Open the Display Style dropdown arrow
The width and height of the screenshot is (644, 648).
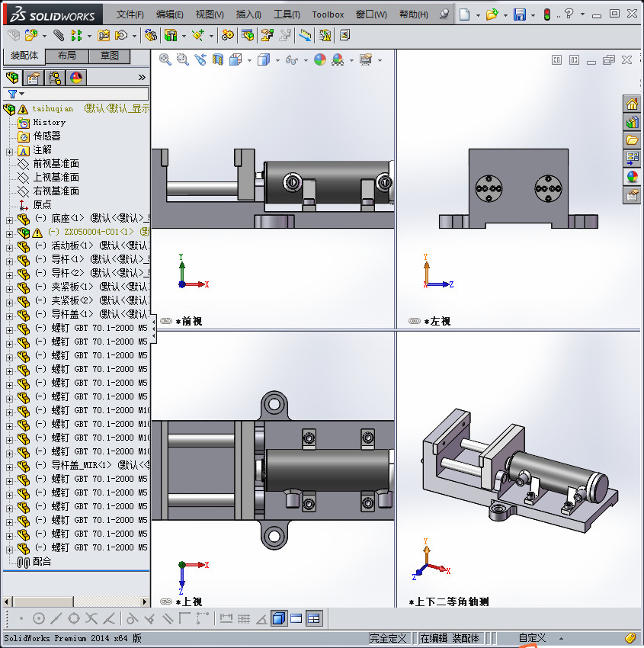[277, 60]
